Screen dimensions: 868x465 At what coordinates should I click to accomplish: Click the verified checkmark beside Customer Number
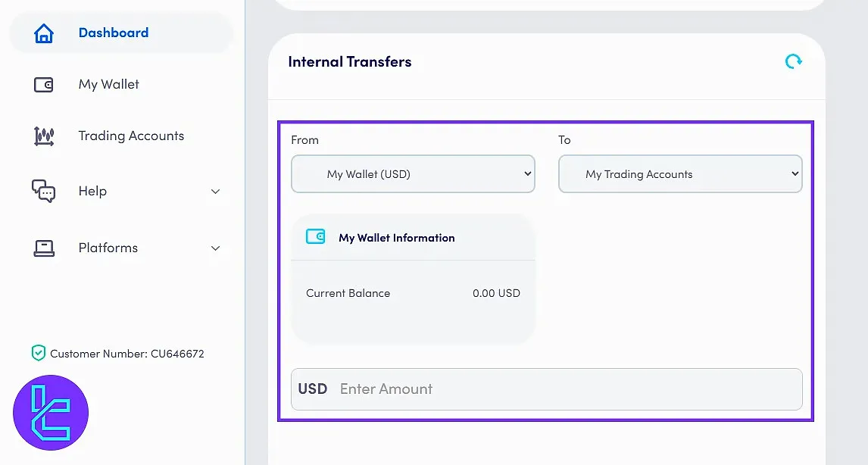pos(39,352)
